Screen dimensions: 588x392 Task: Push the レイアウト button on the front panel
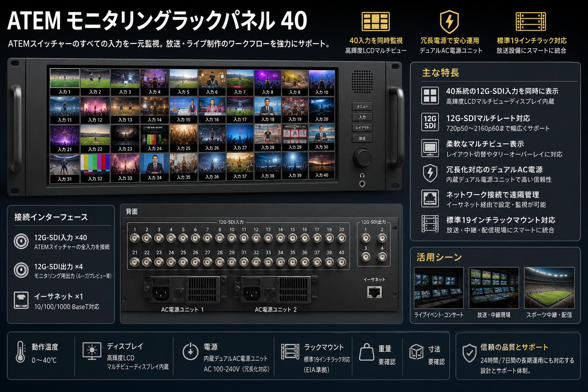point(362,128)
